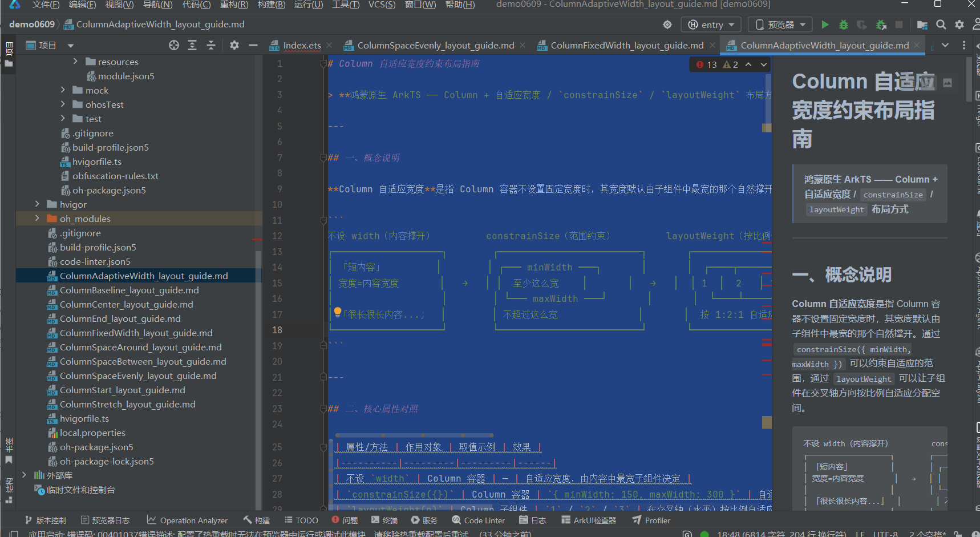
Task: Open 版本控制 version control panel
Action: coord(46,520)
